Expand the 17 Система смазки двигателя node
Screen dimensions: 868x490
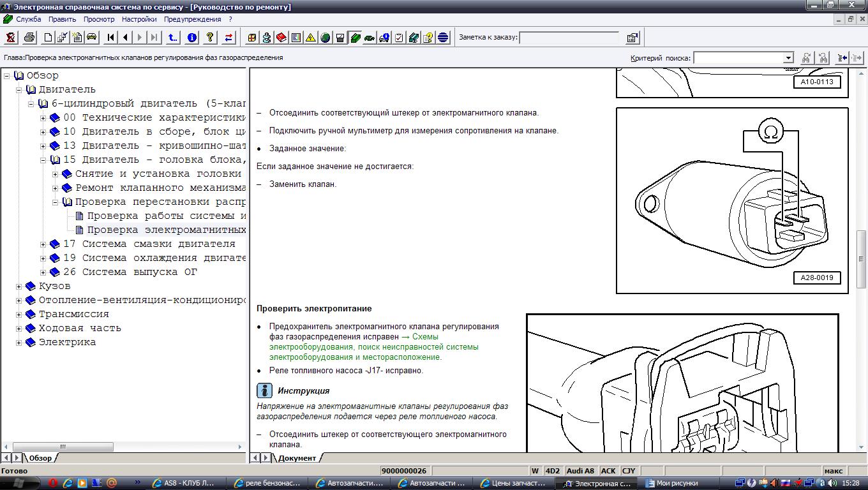tap(43, 244)
